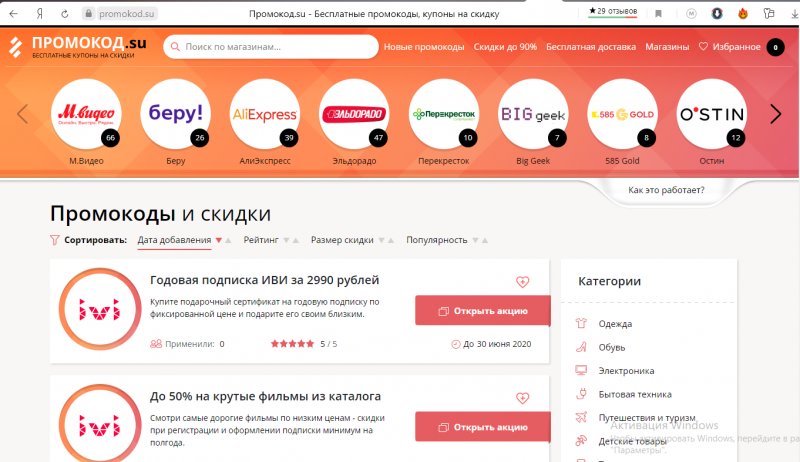Viewport: 800px width, 462px height.
Task: Bookmark the page with the bookmark icon
Action: pyautogui.click(x=658, y=14)
